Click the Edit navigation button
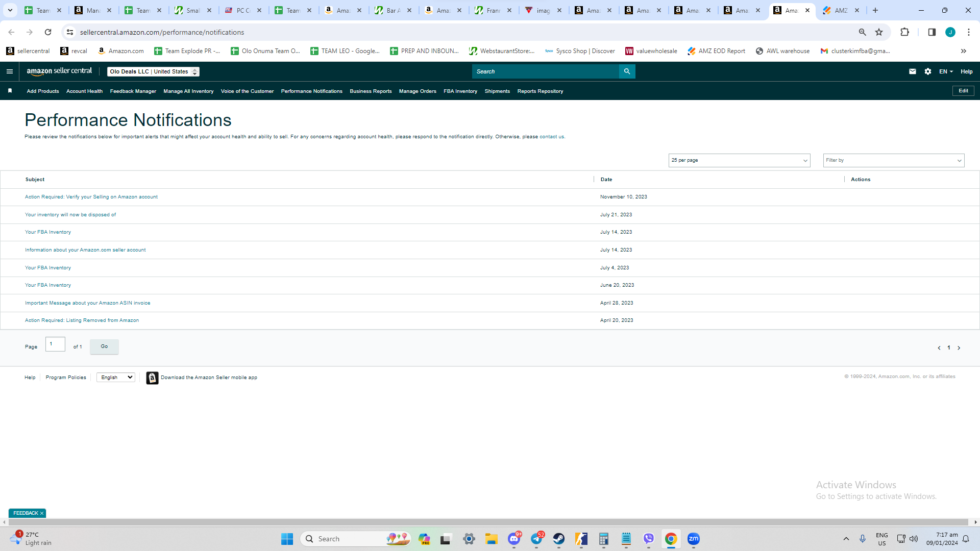The height and width of the screenshot is (551, 980). pyautogui.click(x=963, y=91)
